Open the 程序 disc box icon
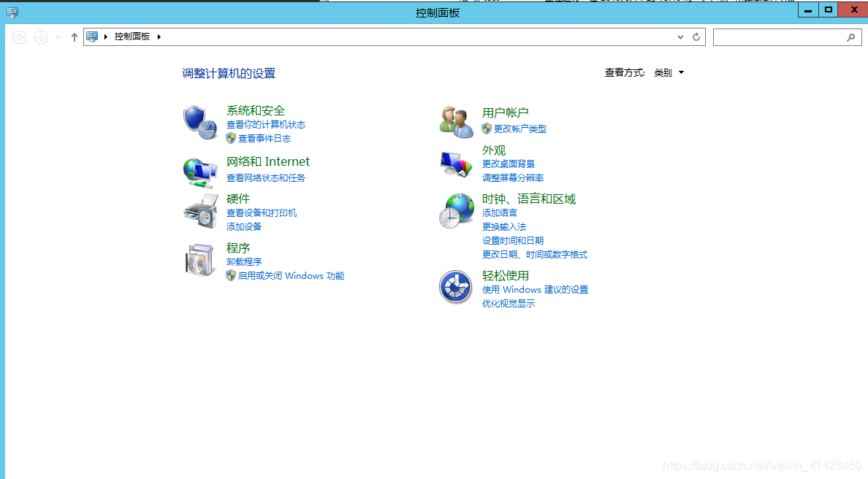Screen dimensions: 868x479 [200, 259]
